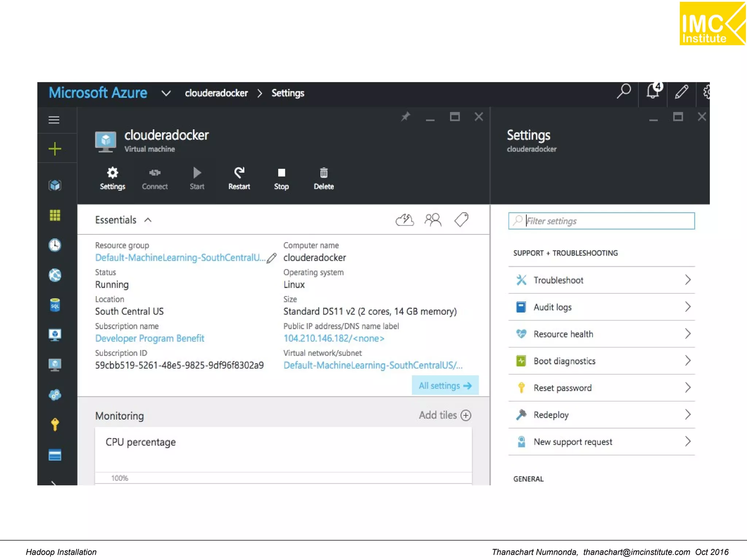The width and height of the screenshot is (747, 560).
Task: Restart the clouderadocker virtual machine
Action: (239, 178)
